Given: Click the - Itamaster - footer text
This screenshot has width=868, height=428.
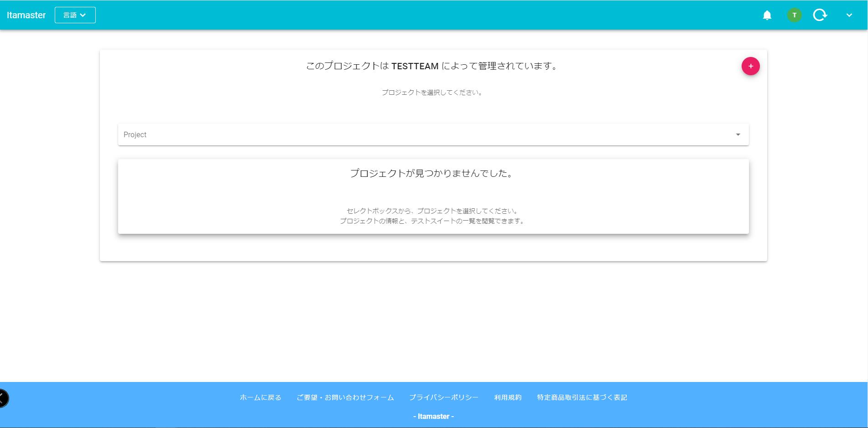Looking at the screenshot, I should (433, 416).
